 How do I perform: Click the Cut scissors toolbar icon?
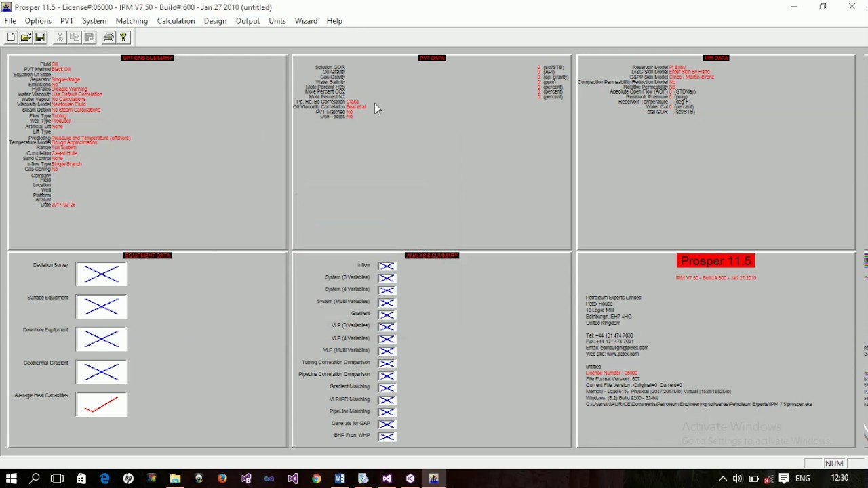(60, 37)
